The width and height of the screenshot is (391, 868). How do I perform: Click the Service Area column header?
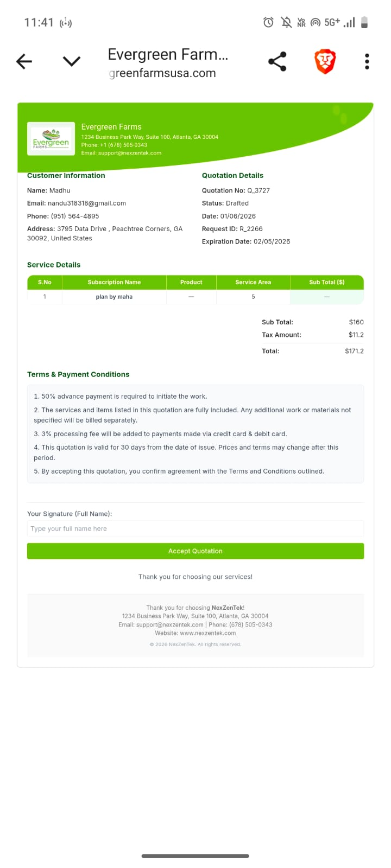tap(253, 282)
